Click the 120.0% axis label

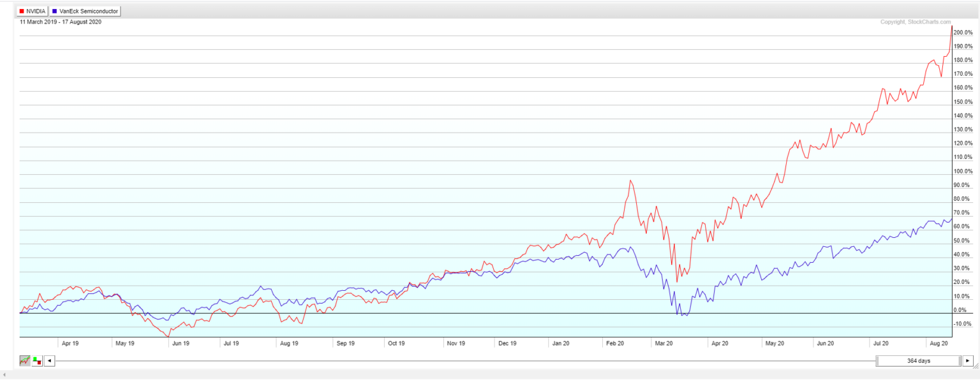963,144
